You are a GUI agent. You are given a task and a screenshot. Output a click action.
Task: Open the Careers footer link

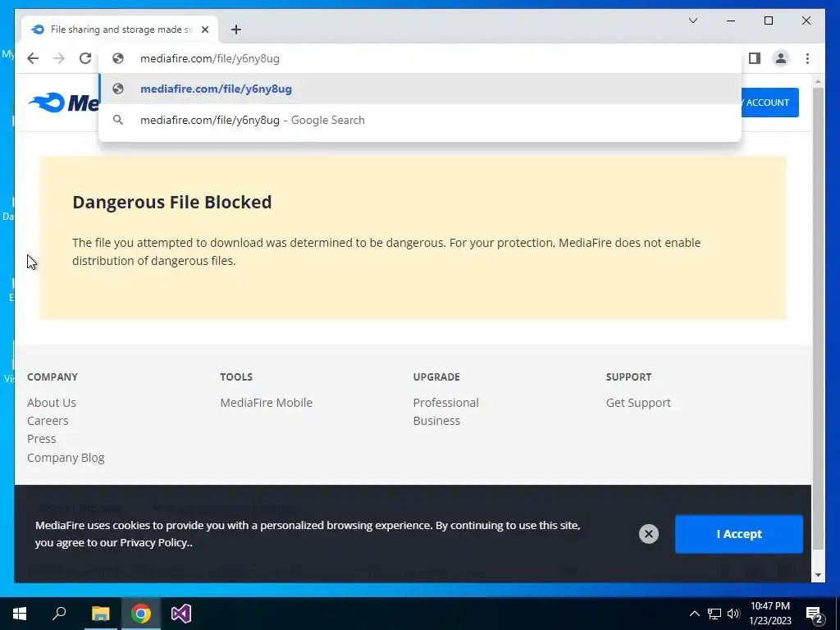(x=48, y=421)
